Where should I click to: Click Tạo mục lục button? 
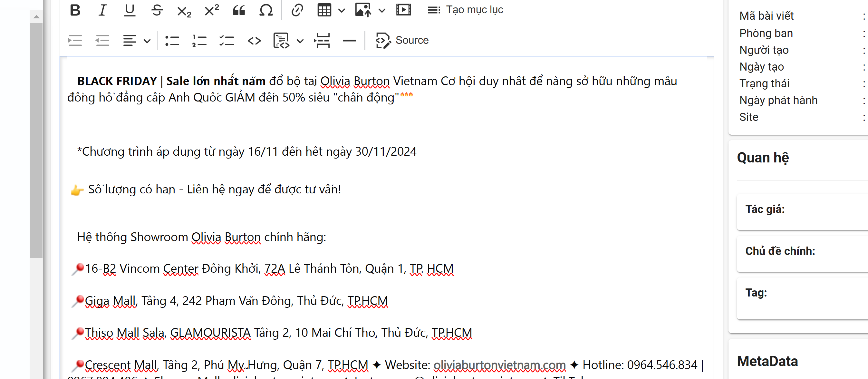point(466,10)
